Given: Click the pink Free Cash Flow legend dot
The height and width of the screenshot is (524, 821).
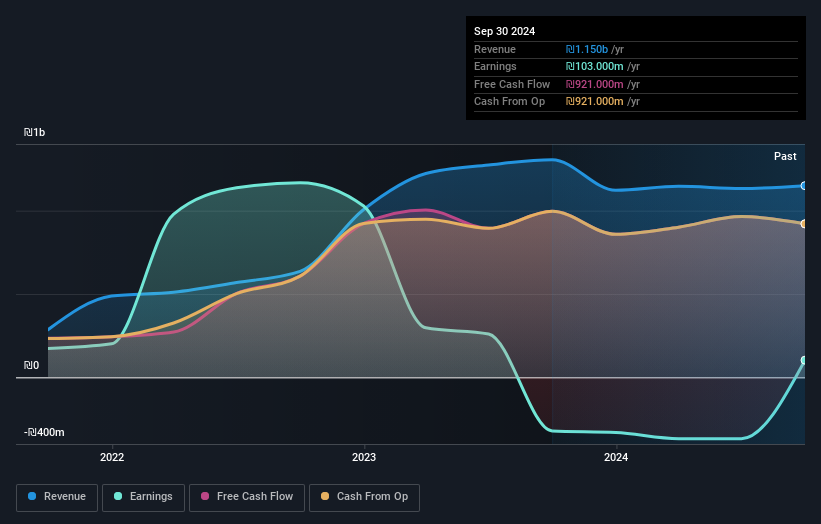Looking at the screenshot, I should [205, 496].
